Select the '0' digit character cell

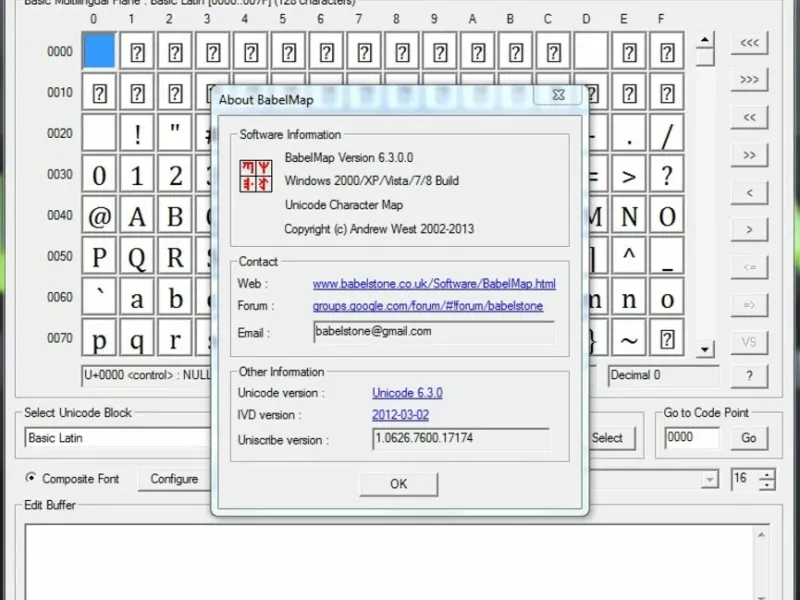[99, 174]
